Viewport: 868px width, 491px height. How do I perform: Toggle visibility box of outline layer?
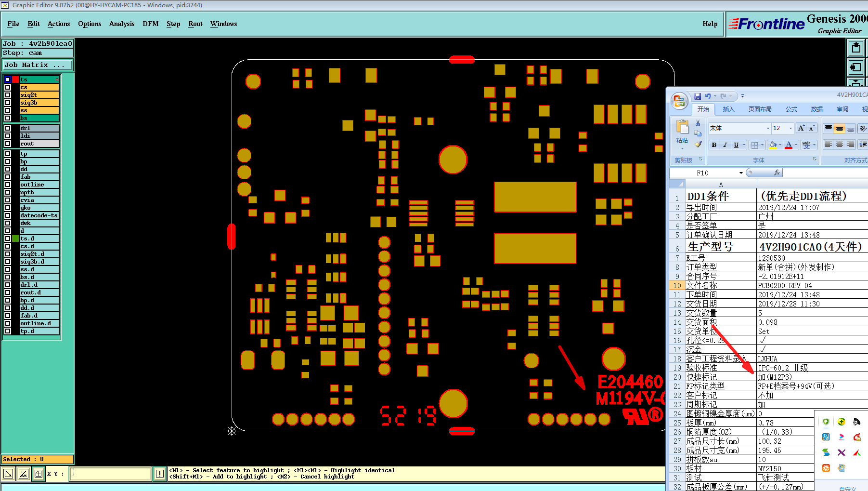tap(8, 185)
